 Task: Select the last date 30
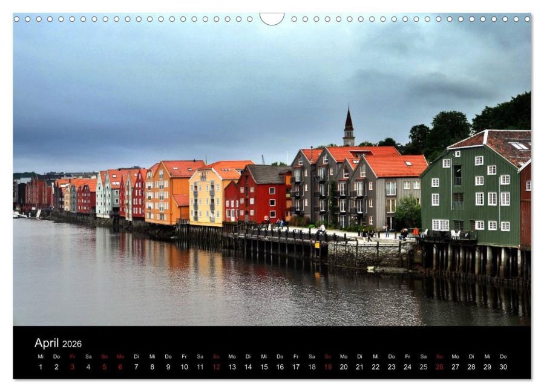503,367
